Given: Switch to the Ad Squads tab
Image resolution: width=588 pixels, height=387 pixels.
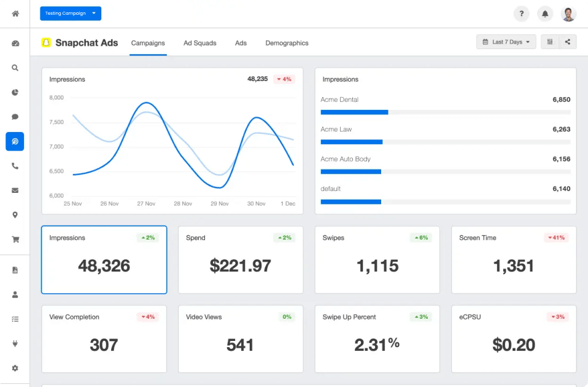Looking at the screenshot, I should (x=199, y=43).
